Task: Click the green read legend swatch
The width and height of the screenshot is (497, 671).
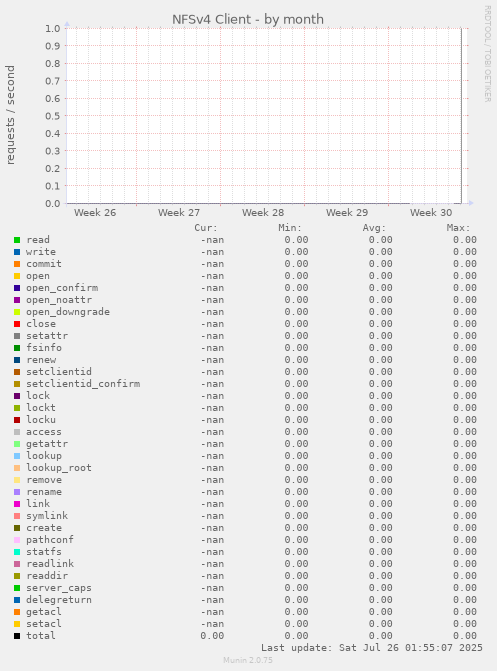Action: click(x=17, y=240)
